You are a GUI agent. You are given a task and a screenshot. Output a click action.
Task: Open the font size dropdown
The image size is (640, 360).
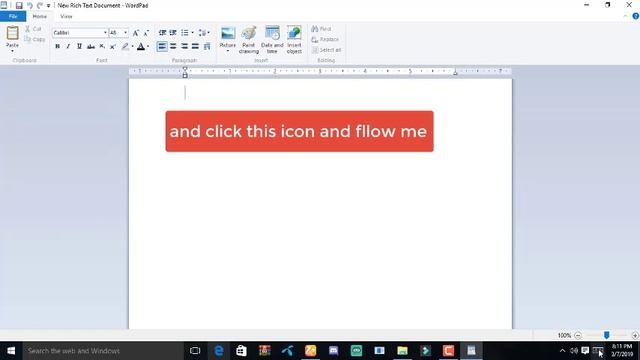(x=125, y=33)
